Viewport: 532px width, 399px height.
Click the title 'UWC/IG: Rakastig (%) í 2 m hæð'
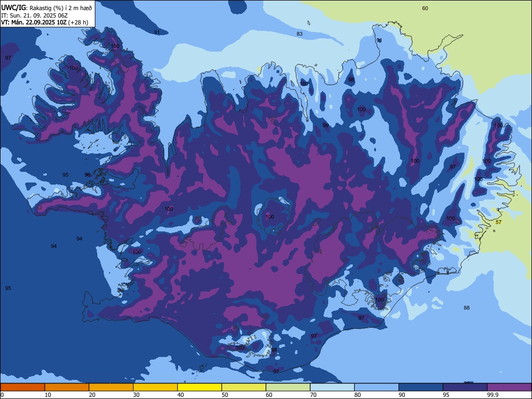tap(46, 8)
